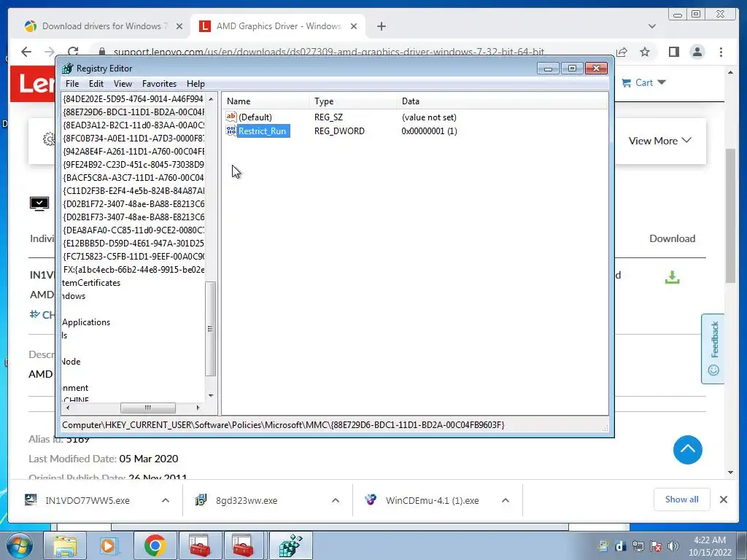The height and width of the screenshot is (560, 747).
Task: Select the SystemCertificates tree key
Action: pyautogui.click(x=91, y=283)
